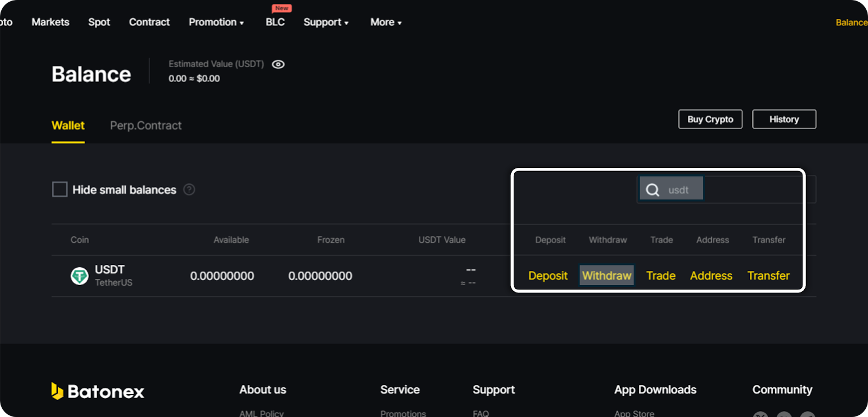This screenshot has height=417, width=868.
Task: Click Address for USDT
Action: coord(711,276)
